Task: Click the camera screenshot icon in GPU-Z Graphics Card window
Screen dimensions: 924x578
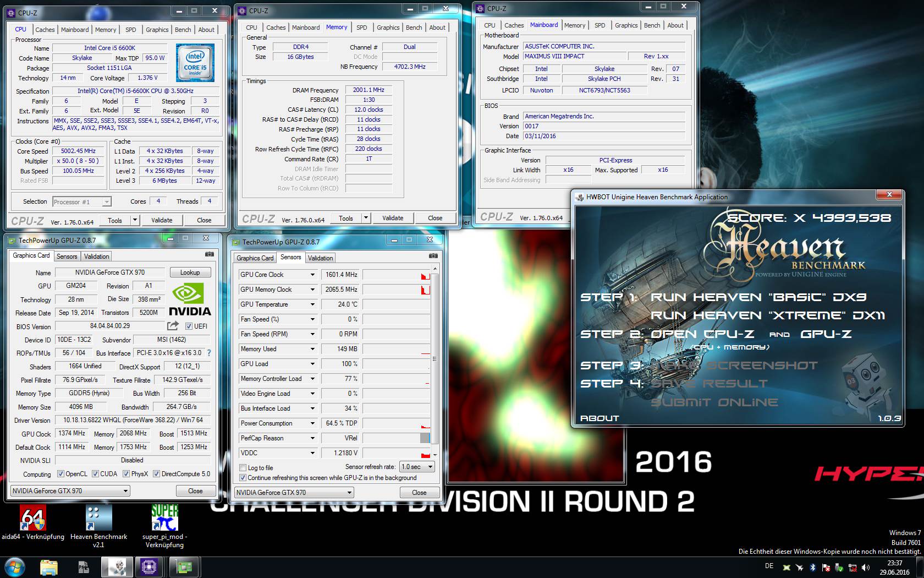Action: [209, 254]
